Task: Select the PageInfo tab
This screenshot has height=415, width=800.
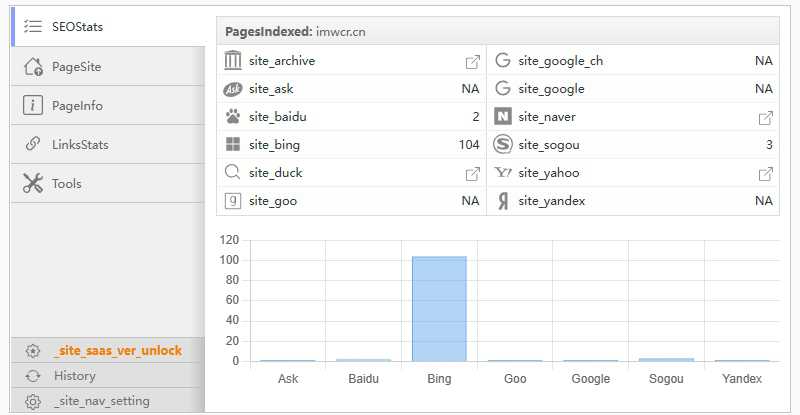Action: coord(77,106)
